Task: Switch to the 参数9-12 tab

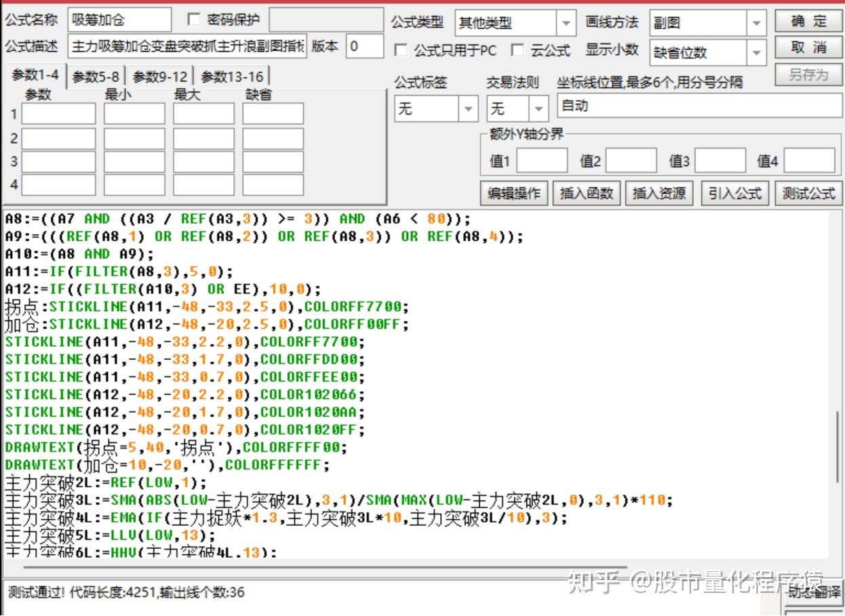Action: [159, 77]
